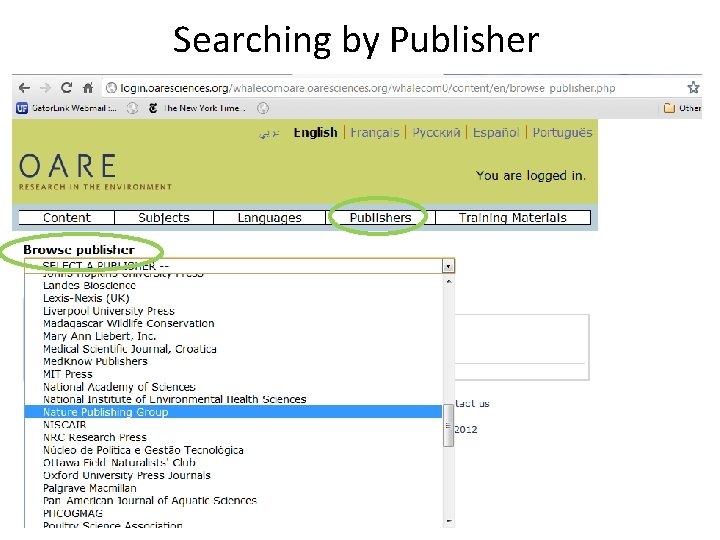
Task: Open the Other bookmarks folder
Action: click(682, 108)
